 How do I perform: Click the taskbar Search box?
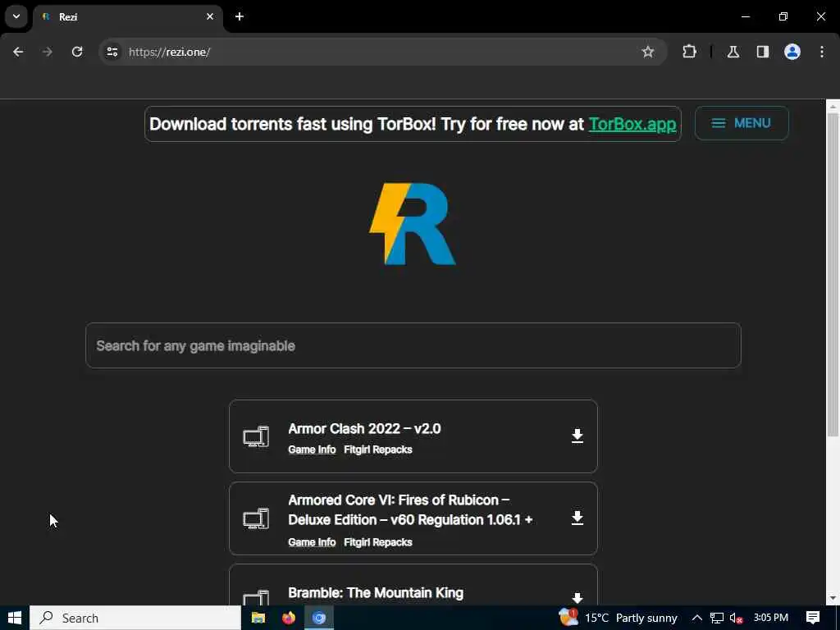[x=135, y=619]
